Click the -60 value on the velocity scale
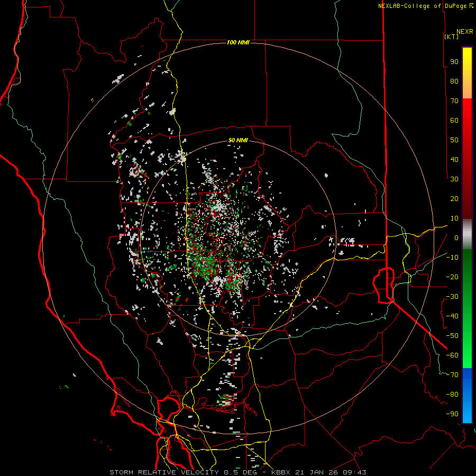Screen dimensions: 476x476 452,355
